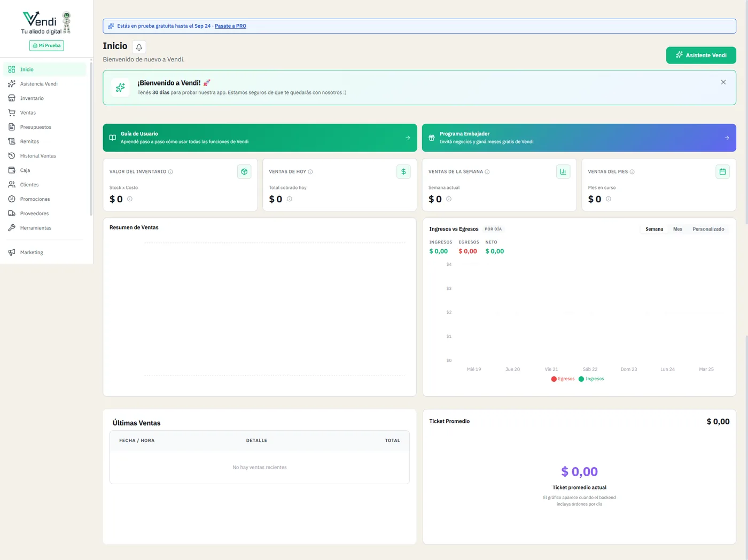Click the 'No hay ventas recientes' message
The image size is (748, 560).
point(260,468)
